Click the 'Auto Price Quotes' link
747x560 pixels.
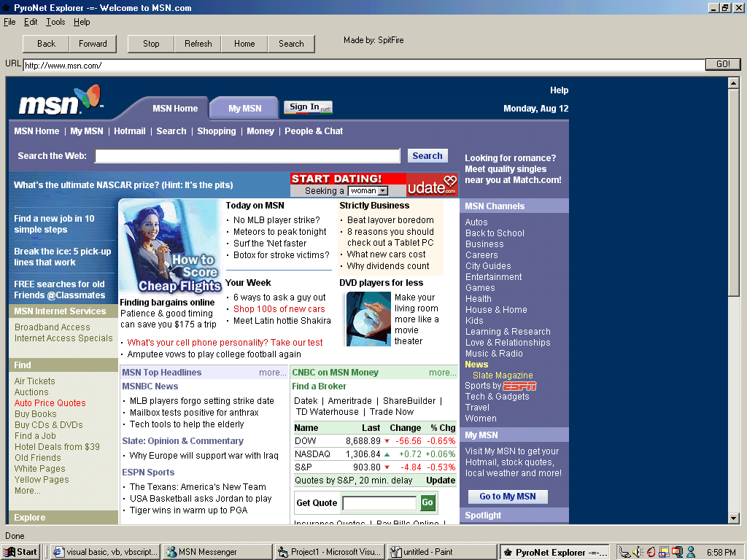50,403
